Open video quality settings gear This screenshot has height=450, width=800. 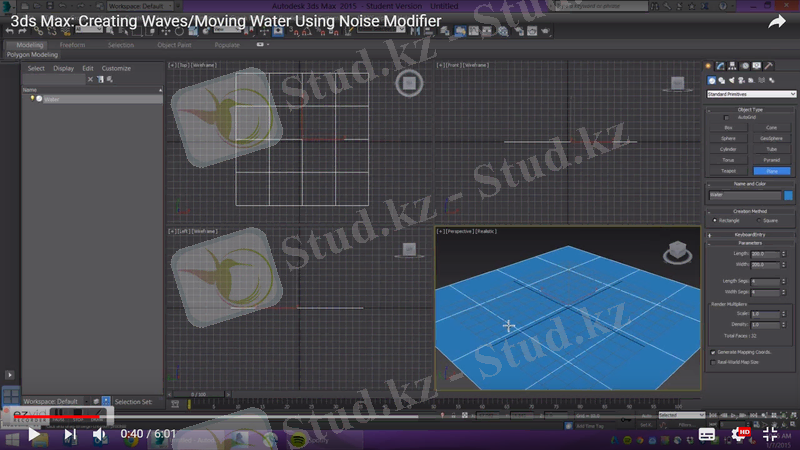tap(739, 435)
